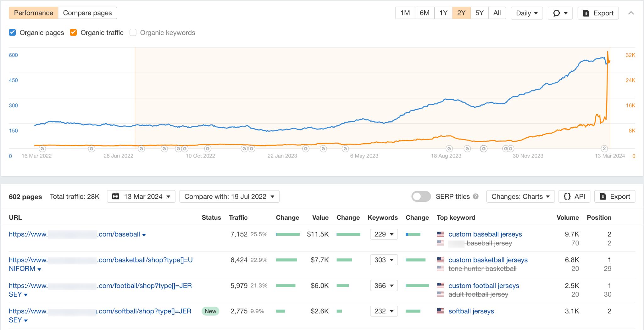Select the 5Y time range
The image size is (644, 330).
pos(479,13)
